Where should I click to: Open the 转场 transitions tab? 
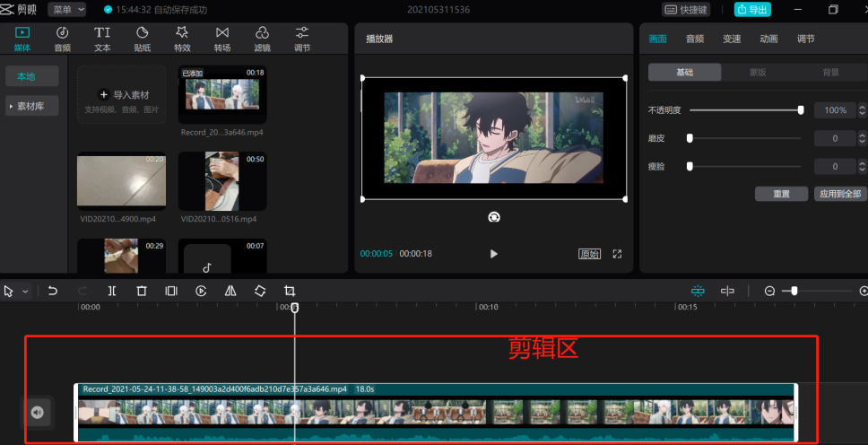[222, 39]
